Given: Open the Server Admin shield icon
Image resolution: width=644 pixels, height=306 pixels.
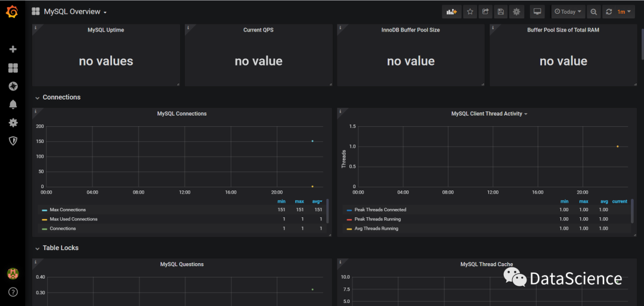Looking at the screenshot, I should point(13,141).
